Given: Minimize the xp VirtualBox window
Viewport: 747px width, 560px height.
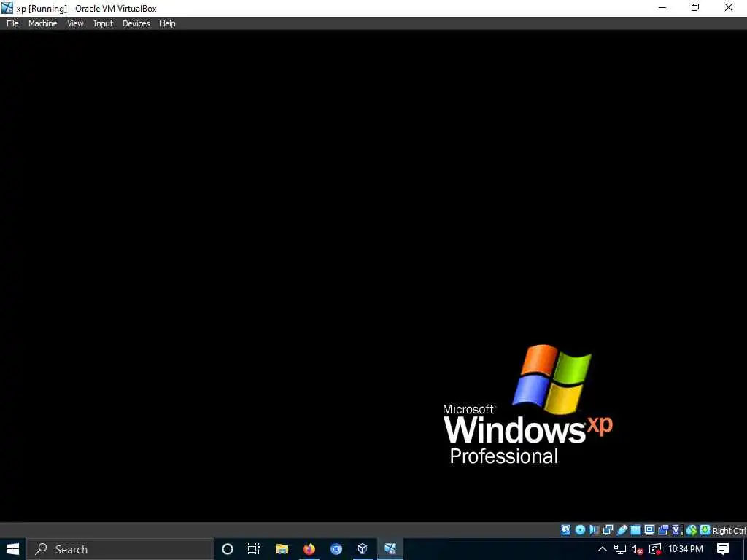Looking at the screenshot, I should pyautogui.click(x=662, y=7).
